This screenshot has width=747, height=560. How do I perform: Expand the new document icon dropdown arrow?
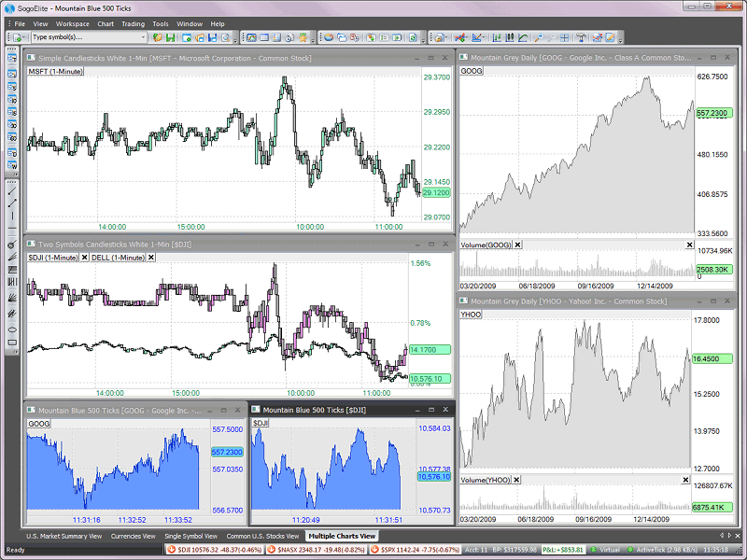[x=24, y=37]
